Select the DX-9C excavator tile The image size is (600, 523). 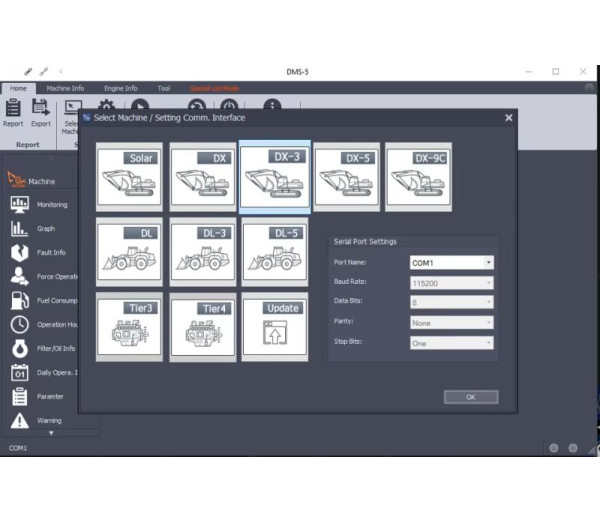coord(419,177)
